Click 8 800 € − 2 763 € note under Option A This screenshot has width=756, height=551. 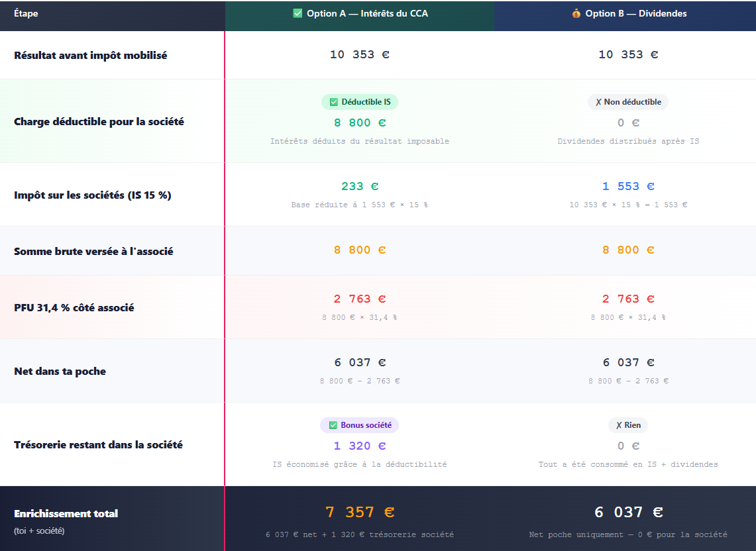coord(360,381)
